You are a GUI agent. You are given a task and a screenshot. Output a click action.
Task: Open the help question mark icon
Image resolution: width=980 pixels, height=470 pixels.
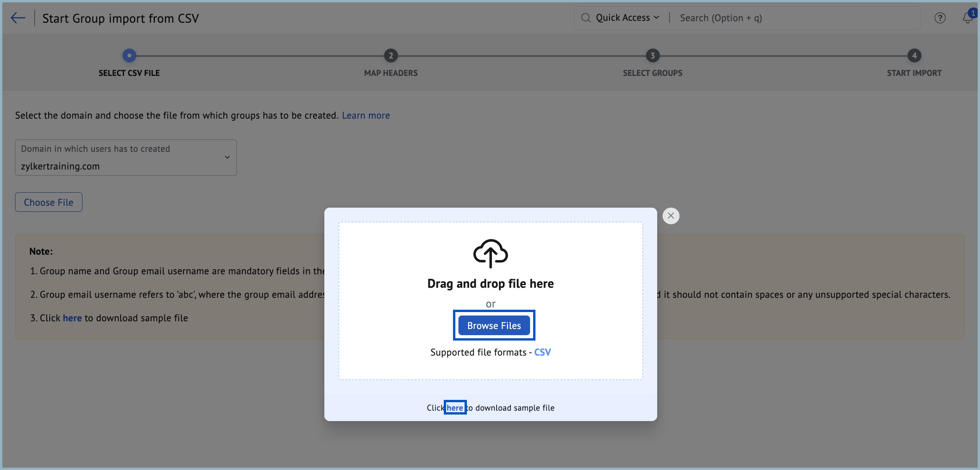940,18
